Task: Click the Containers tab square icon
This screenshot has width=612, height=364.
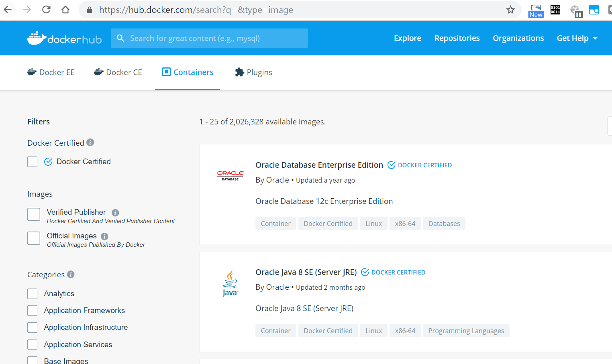Action: (166, 72)
